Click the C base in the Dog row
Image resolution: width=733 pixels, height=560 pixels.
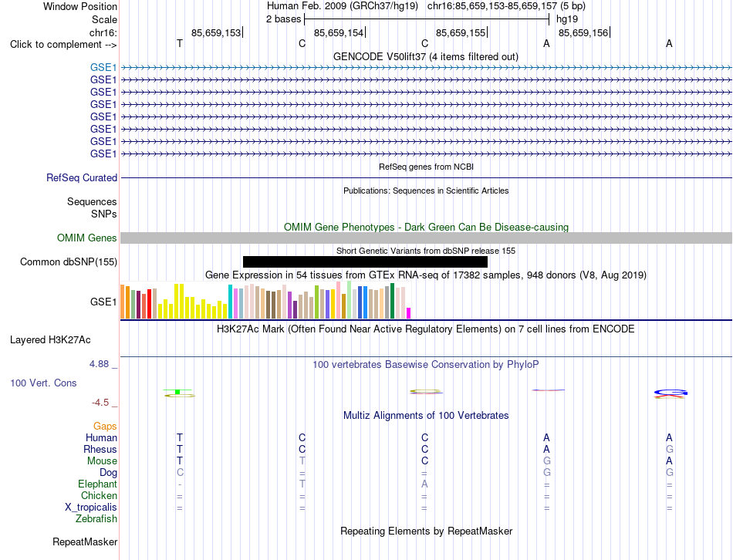click(x=180, y=473)
